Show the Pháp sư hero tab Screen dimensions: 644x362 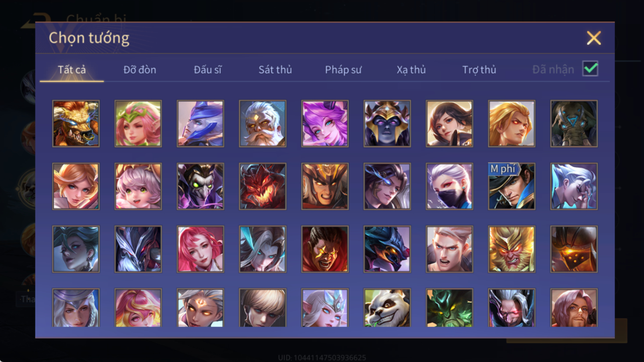click(343, 70)
